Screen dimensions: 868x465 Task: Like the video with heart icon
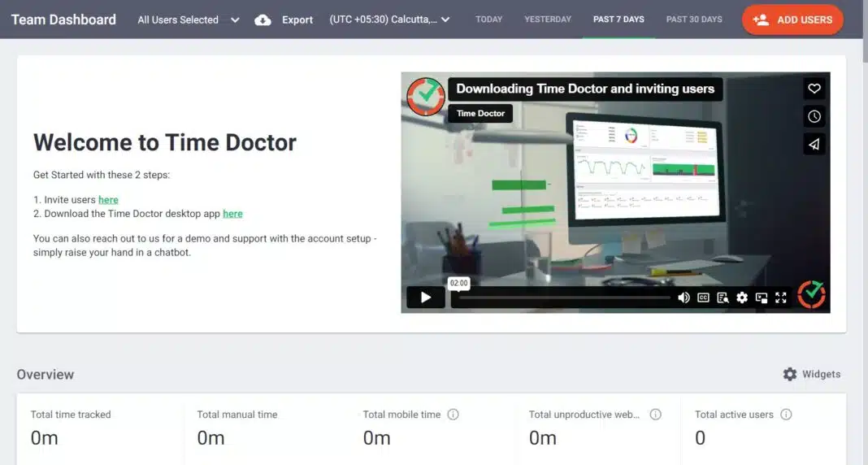tap(814, 89)
